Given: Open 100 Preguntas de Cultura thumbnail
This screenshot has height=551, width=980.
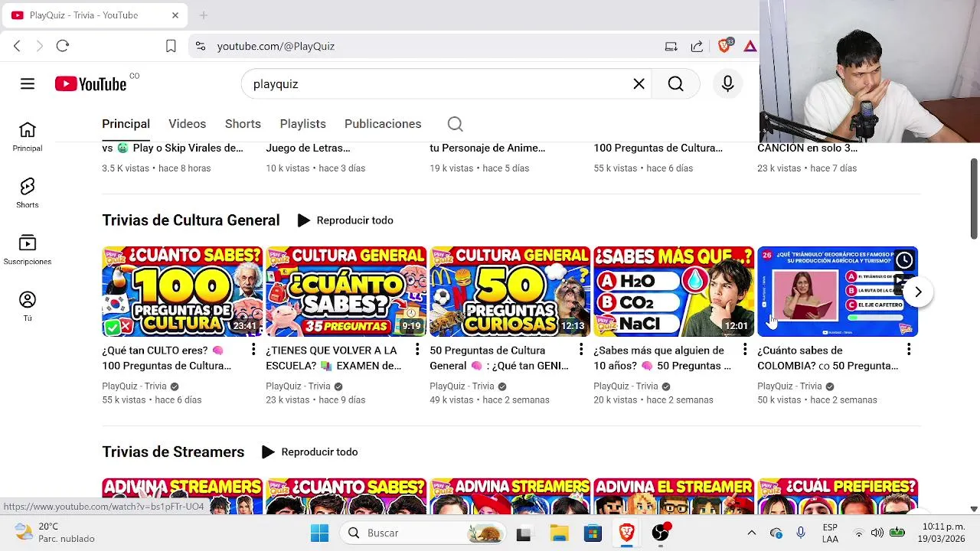Looking at the screenshot, I should [x=182, y=292].
